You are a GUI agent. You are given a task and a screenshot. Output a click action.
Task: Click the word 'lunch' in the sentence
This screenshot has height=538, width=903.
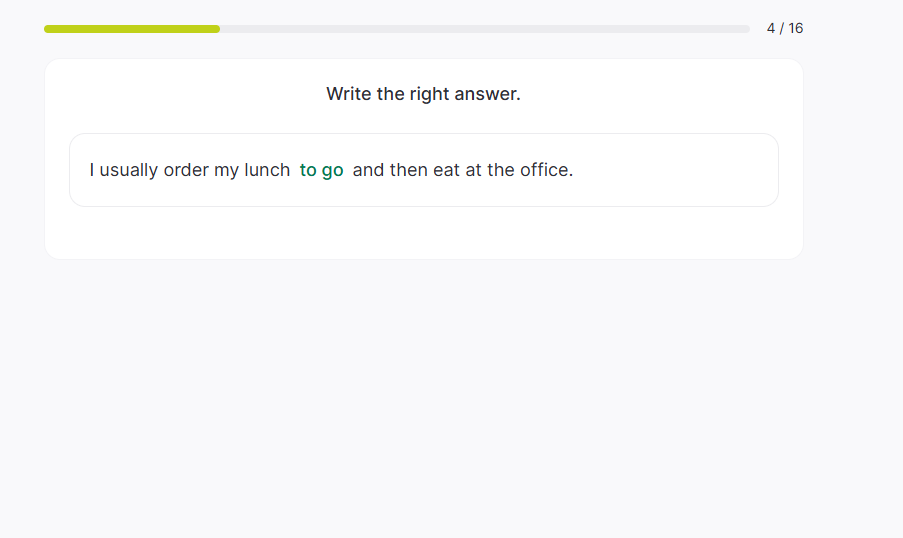tap(267, 170)
